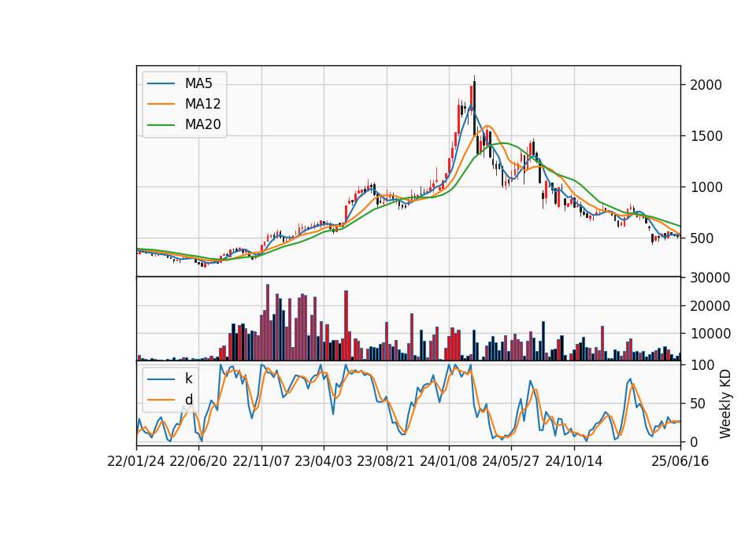Click the 1500 price axis label
This screenshot has height=543, width=756.
point(706,136)
